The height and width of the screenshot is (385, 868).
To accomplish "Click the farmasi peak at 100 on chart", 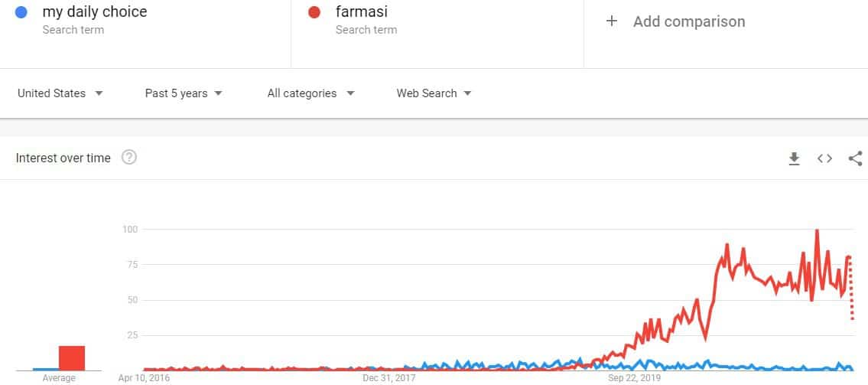I will pos(817,230).
